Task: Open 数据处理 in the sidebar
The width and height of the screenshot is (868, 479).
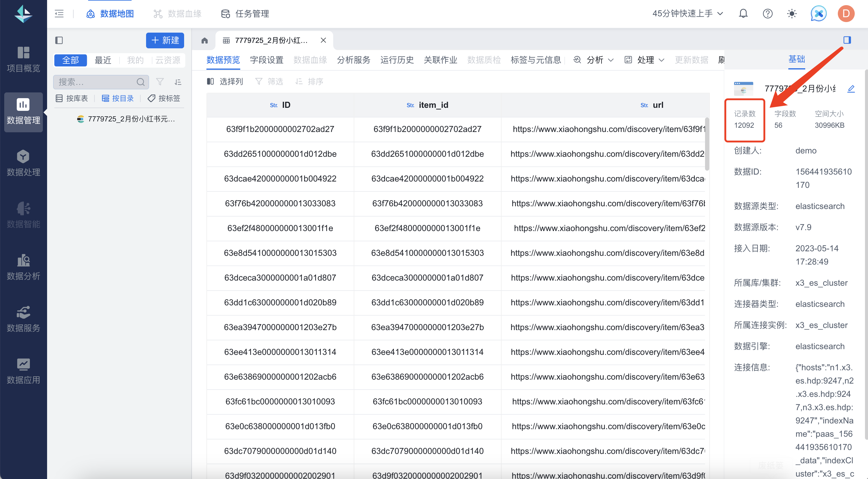Action: (x=23, y=163)
